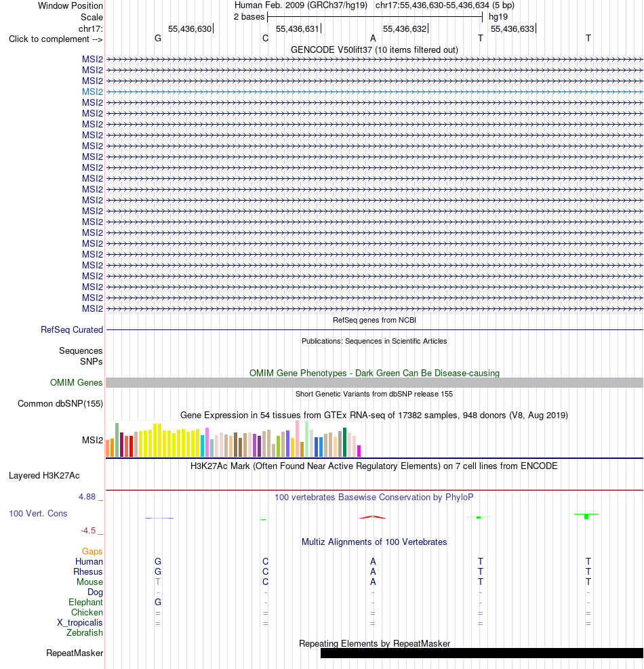Click the Sequences label
The image size is (644, 669).
click(81, 350)
